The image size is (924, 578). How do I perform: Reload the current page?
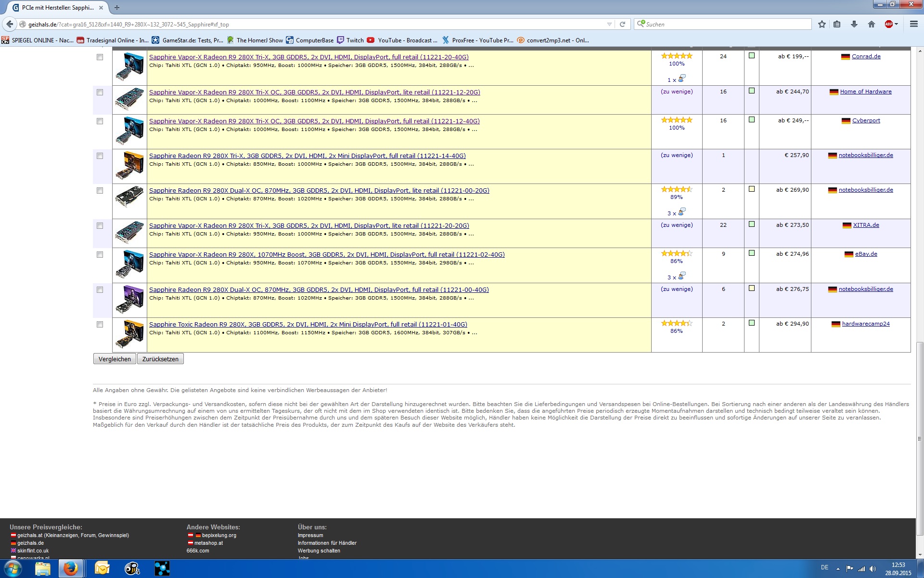622,24
